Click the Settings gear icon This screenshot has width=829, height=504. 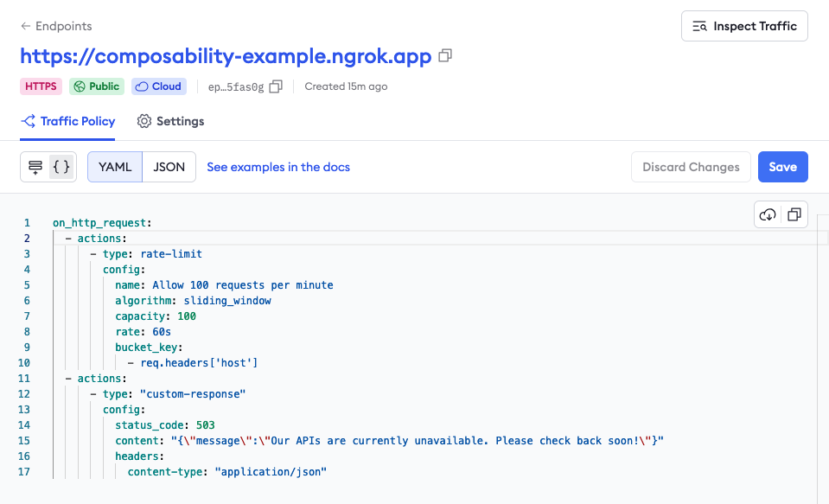[144, 121]
